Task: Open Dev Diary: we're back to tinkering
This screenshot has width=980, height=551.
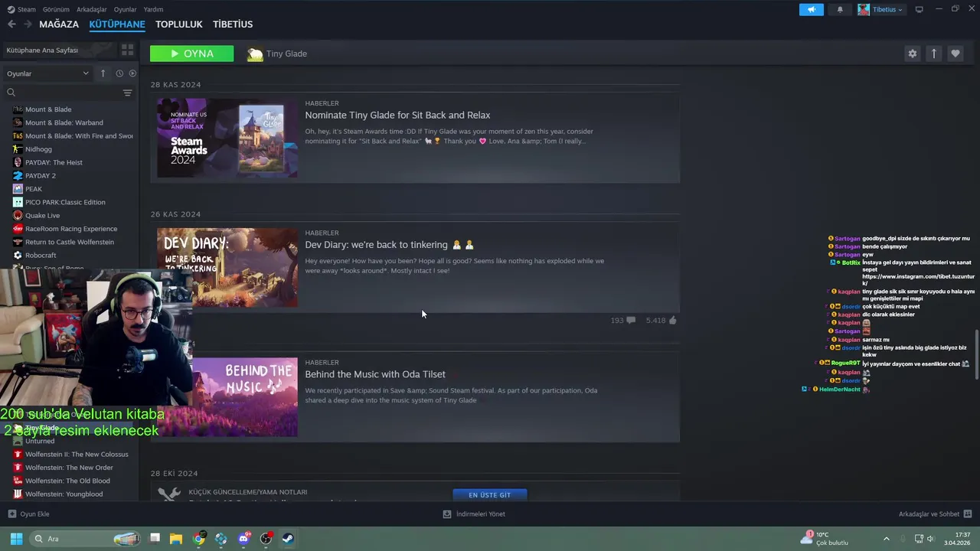Action: [390, 245]
